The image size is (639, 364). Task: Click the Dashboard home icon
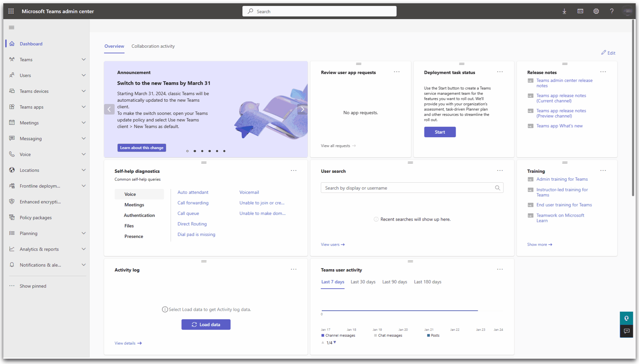(12, 44)
